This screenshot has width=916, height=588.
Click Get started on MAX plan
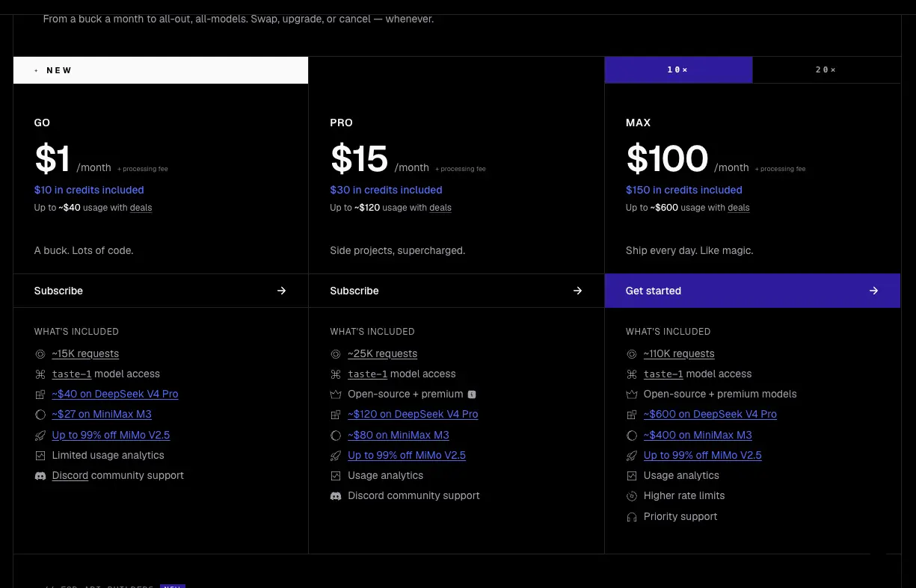tap(752, 291)
